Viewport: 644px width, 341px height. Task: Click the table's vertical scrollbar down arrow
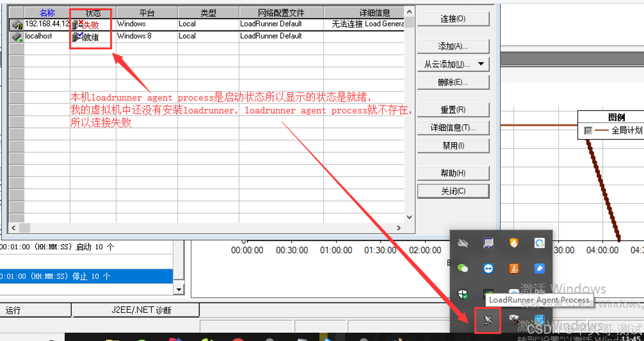coord(409,217)
